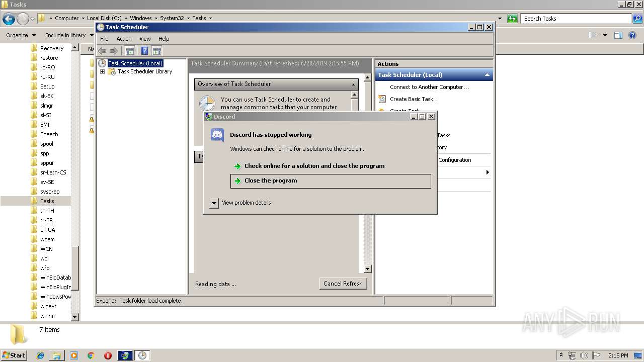Open the Action Center flag tray icon

tap(596, 355)
